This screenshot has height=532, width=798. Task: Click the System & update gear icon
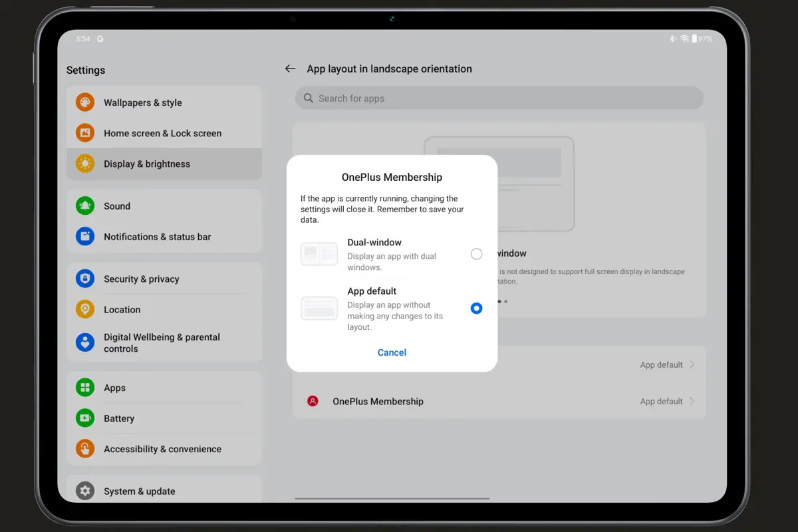tap(85, 491)
